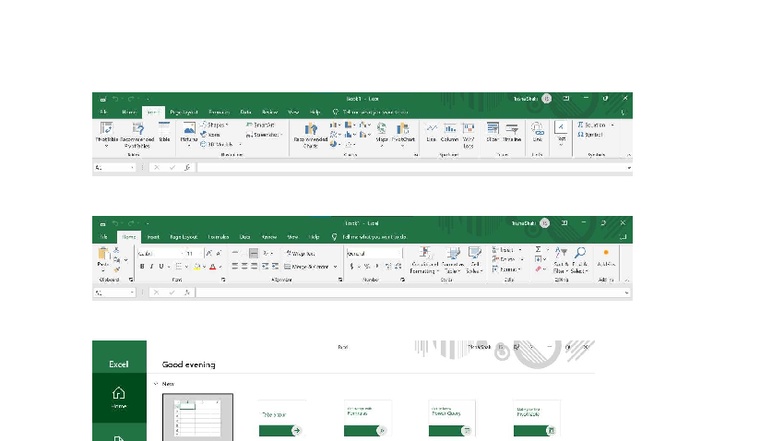This screenshot has width=784, height=441.
Task: Click Conditional Formatting in Home ribbon
Action: 424,260
